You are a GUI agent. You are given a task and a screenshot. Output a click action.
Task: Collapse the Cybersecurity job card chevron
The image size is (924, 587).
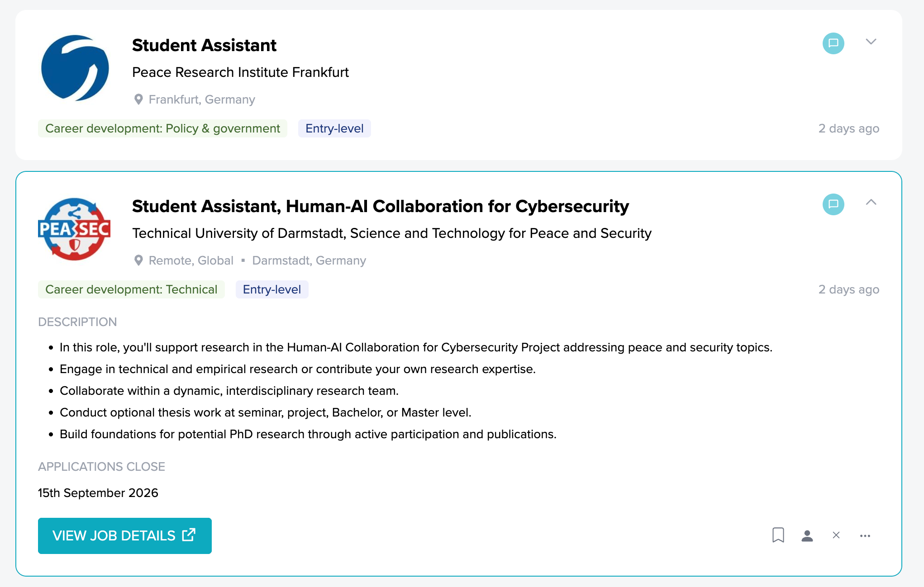(871, 202)
